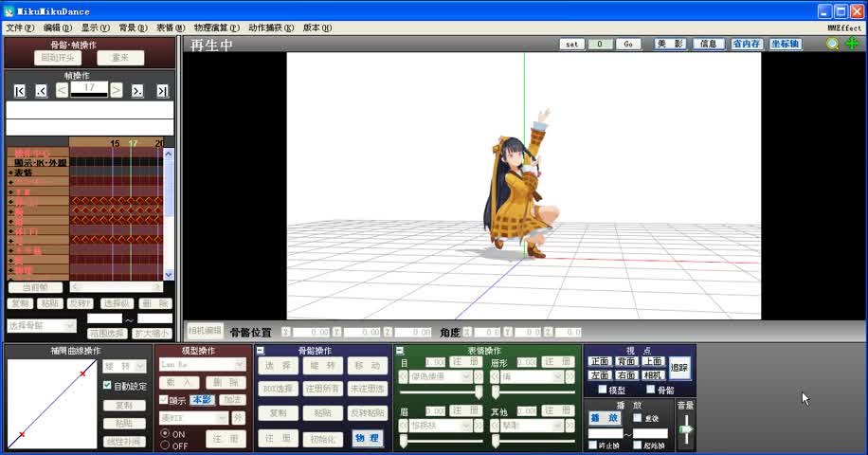
Task: Next 其他 morph double-arrow button
Action: tap(570, 426)
